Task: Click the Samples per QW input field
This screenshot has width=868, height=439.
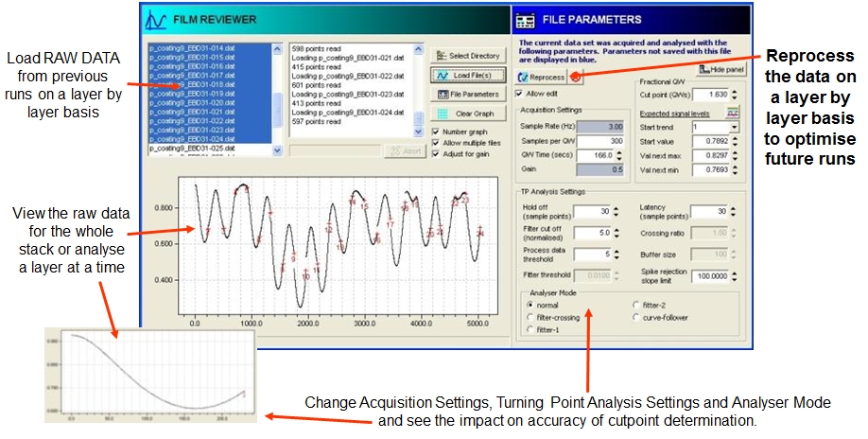Action: [x=600, y=141]
